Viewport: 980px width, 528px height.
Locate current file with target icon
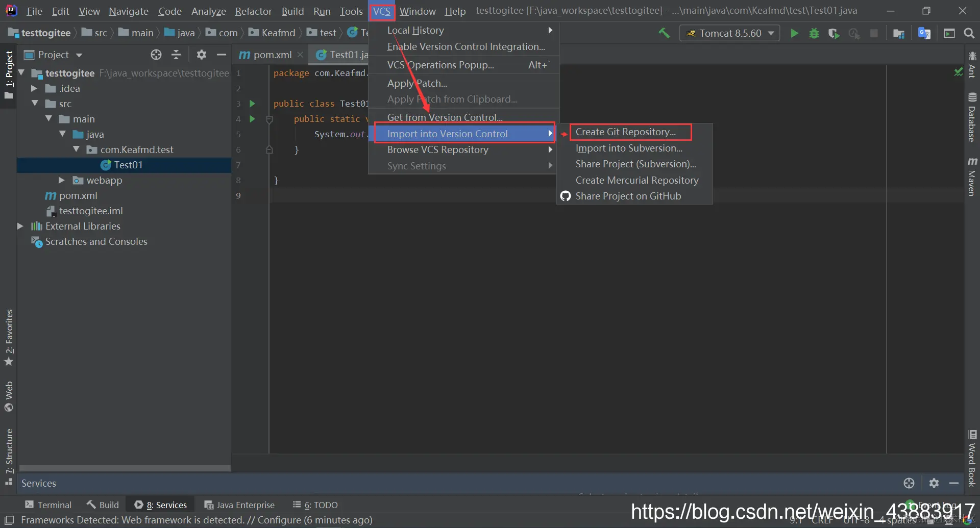click(156, 55)
